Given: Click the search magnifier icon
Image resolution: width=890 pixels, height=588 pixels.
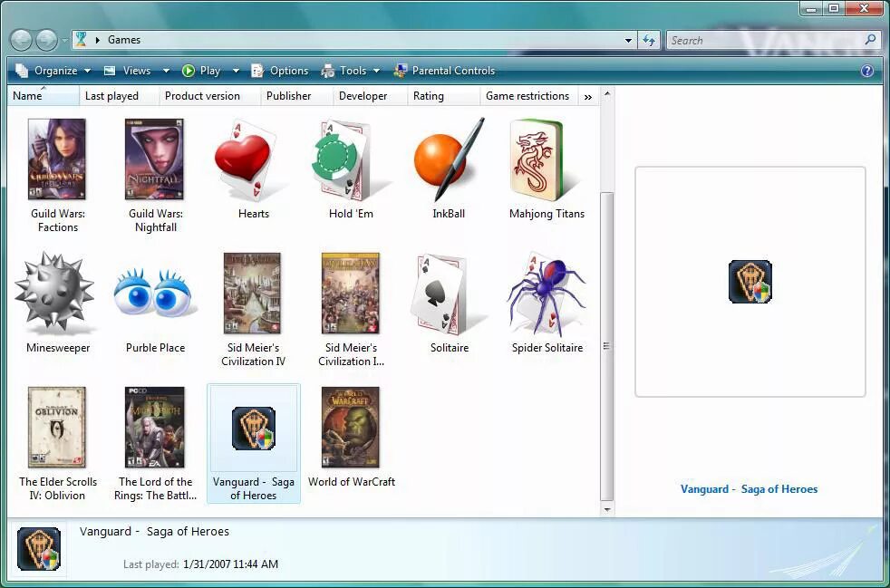Looking at the screenshot, I should 870,40.
